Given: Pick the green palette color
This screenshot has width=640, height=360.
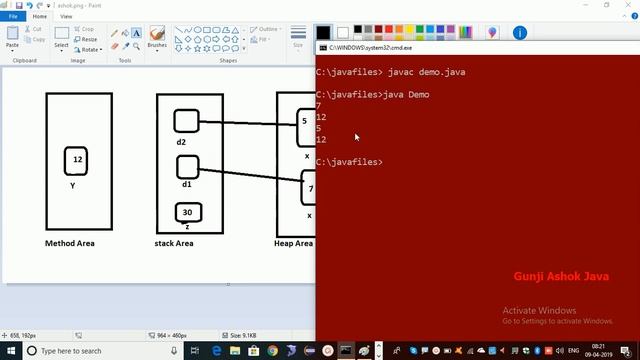Looking at the screenshot, I should [x=420, y=29].
